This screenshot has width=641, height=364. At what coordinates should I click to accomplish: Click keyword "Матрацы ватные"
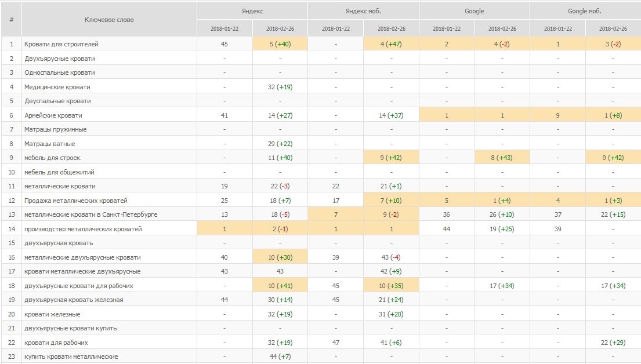pyautogui.click(x=49, y=144)
